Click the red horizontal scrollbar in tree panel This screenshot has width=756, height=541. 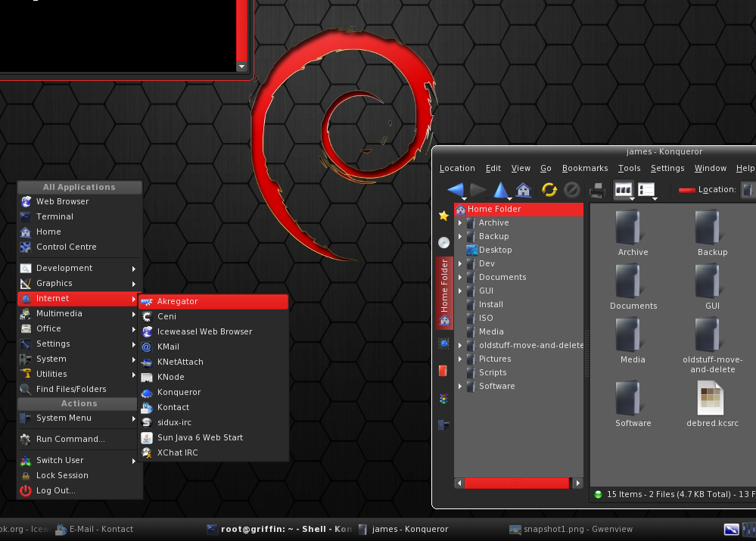click(516, 483)
